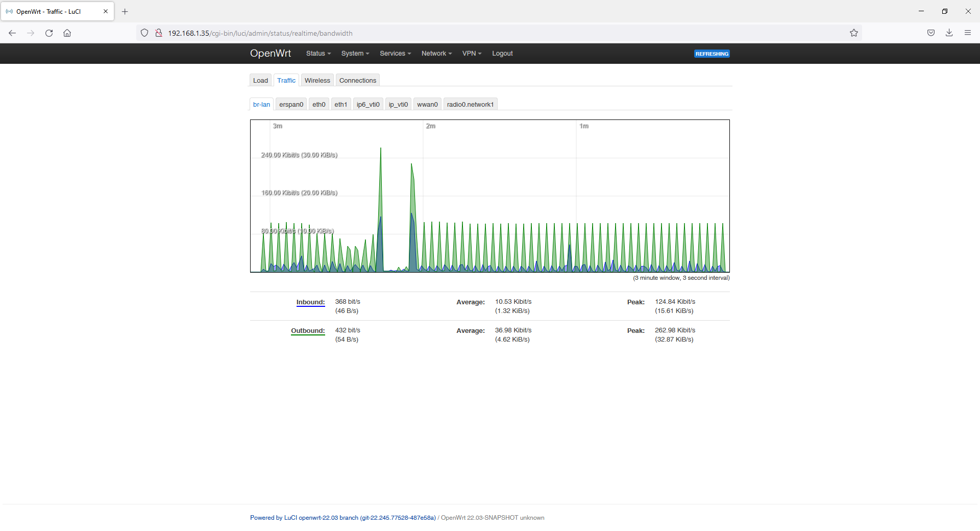Open the Network dropdown menu
The height and width of the screenshot is (531, 980).
pyautogui.click(x=436, y=54)
